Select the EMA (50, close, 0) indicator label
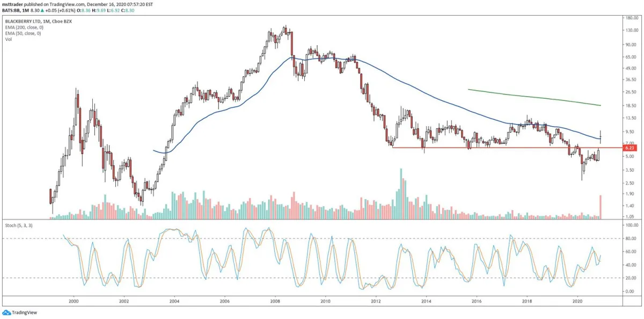 23,33
